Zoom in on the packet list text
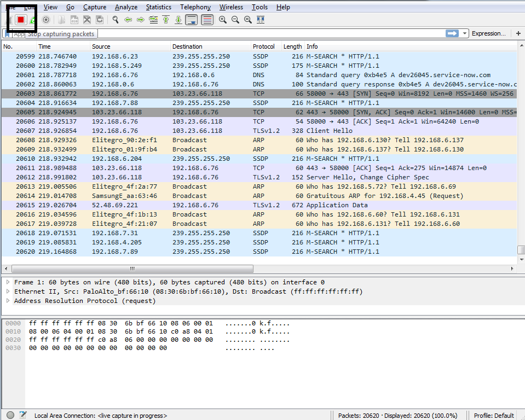 223,20
